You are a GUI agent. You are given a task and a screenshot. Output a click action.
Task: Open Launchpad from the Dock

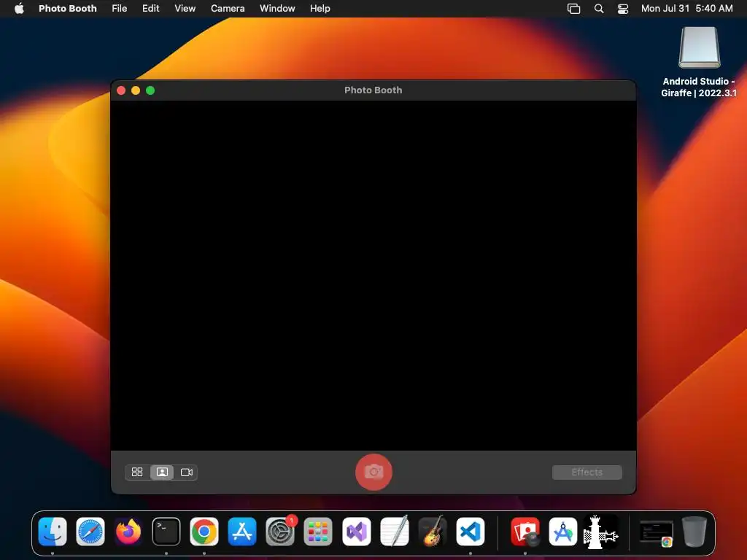click(x=318, y=531)
